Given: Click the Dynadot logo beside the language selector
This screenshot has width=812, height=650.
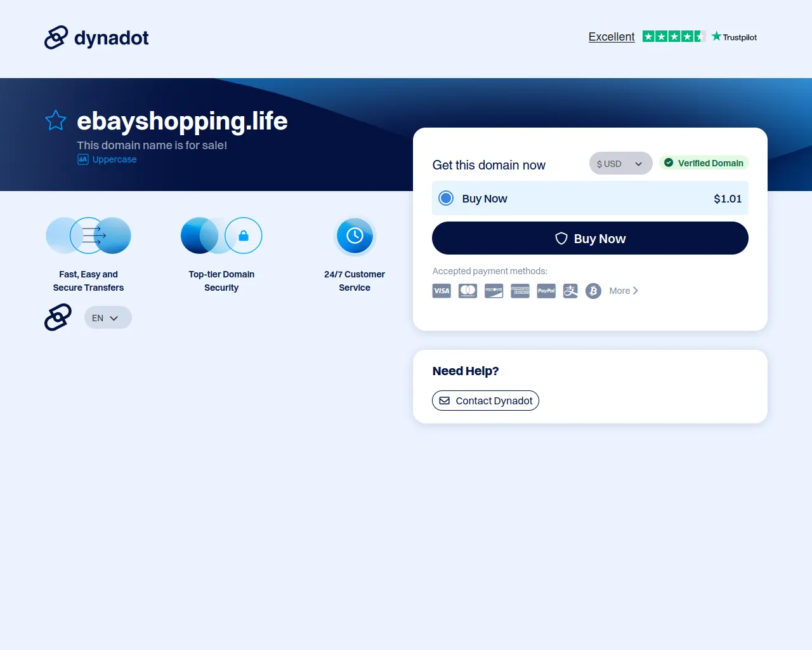Looking at the screenshot, I should click(58, 317).
